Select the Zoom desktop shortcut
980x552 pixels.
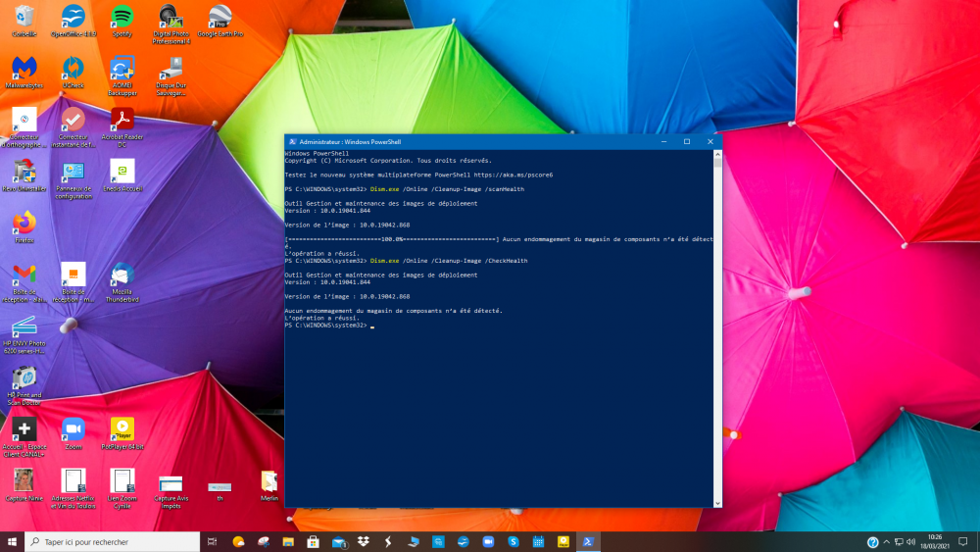point(73,429)
